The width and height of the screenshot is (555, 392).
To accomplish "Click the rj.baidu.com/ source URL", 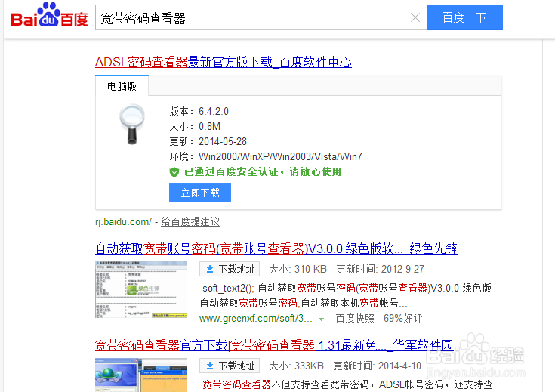I will [123, 221].
